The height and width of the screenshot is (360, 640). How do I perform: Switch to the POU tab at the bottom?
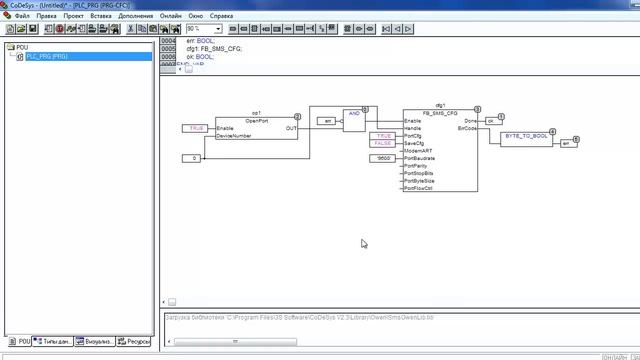coord(20,341)
